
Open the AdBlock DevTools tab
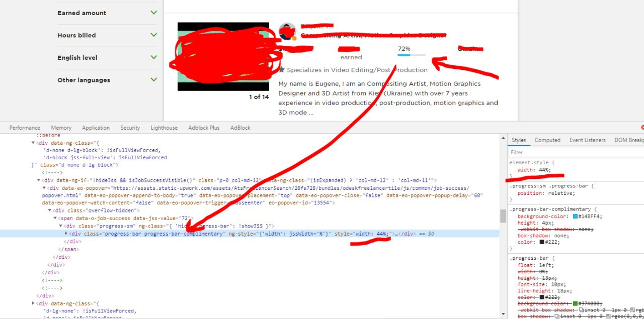point(240,128)
